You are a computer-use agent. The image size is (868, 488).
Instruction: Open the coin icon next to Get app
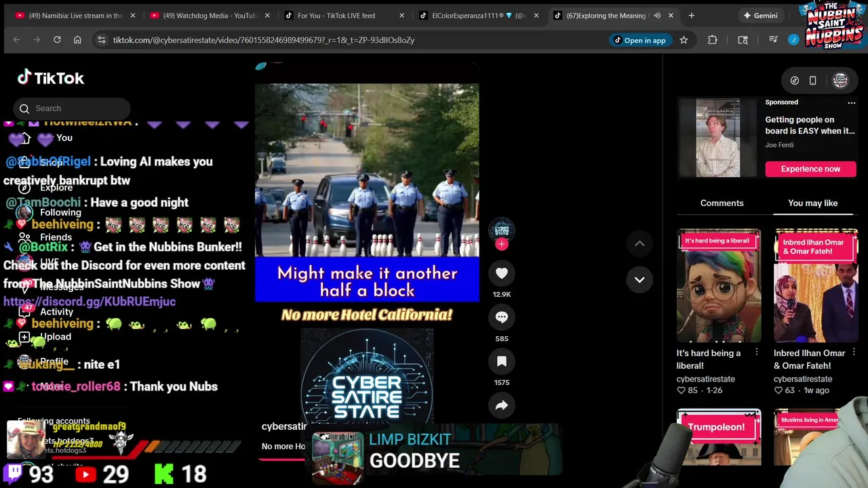click(x=795, y=81)
